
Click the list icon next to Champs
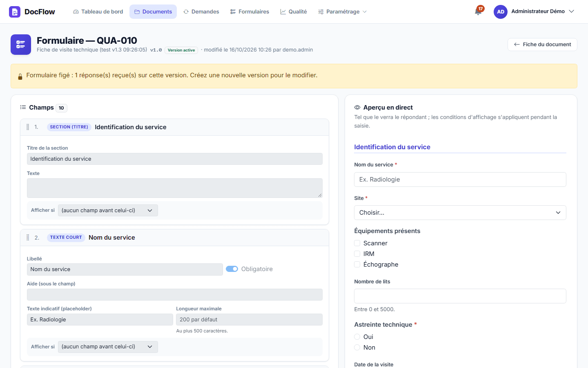click(x=23, y=108)
